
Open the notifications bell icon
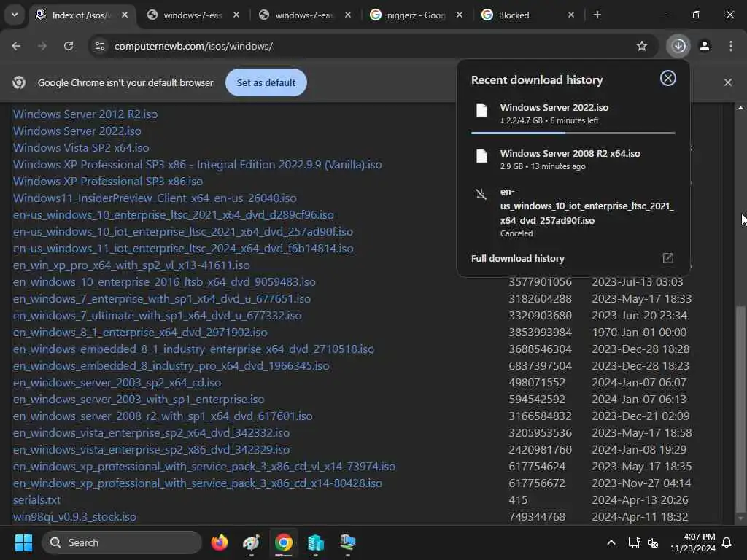[727, 542]
